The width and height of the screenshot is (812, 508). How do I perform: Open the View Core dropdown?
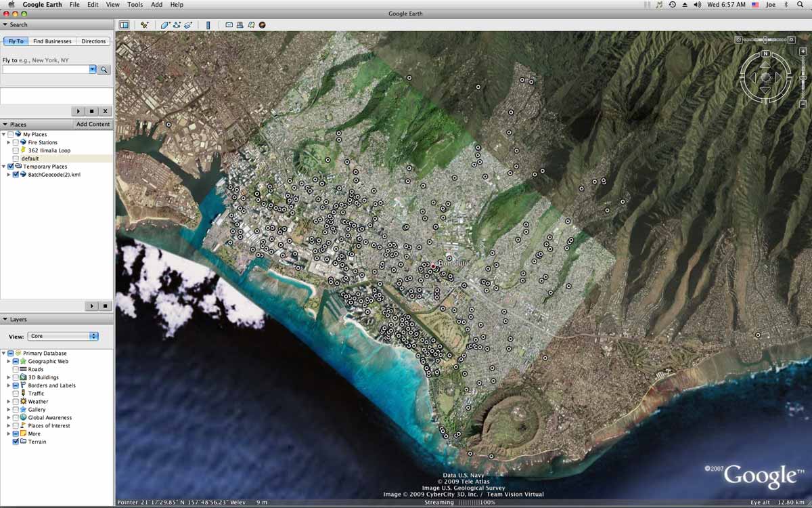coord(63,336)
